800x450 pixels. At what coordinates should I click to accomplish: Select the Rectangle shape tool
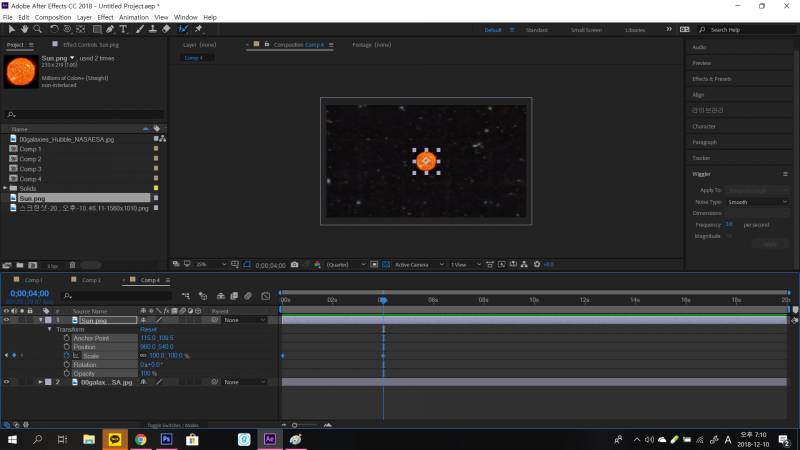(x=96, y=29)
